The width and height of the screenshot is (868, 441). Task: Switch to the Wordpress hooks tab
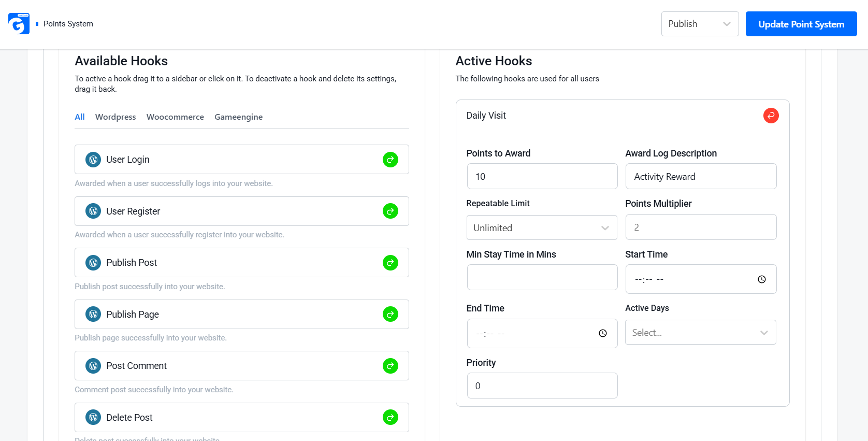[x=115, y=117]
